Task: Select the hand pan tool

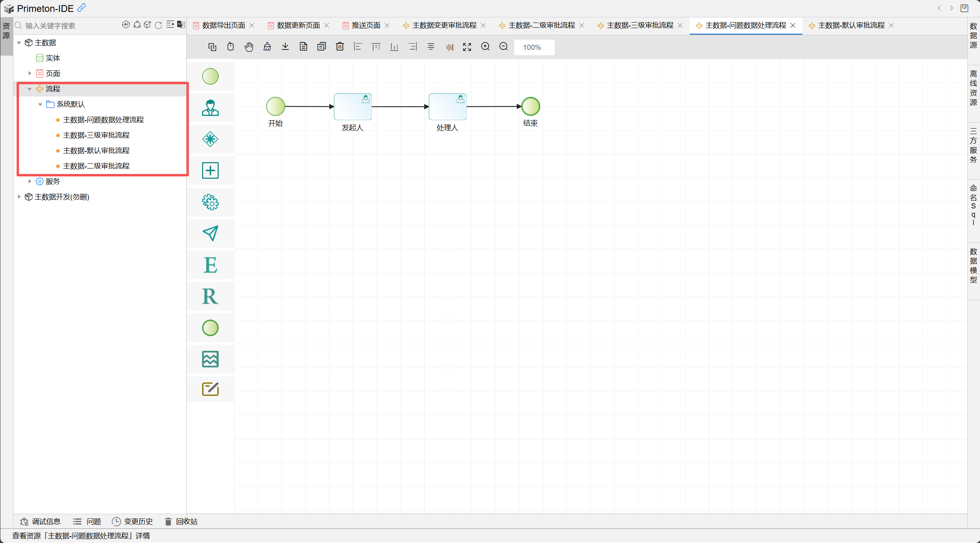Action: [x=249, y=47]
